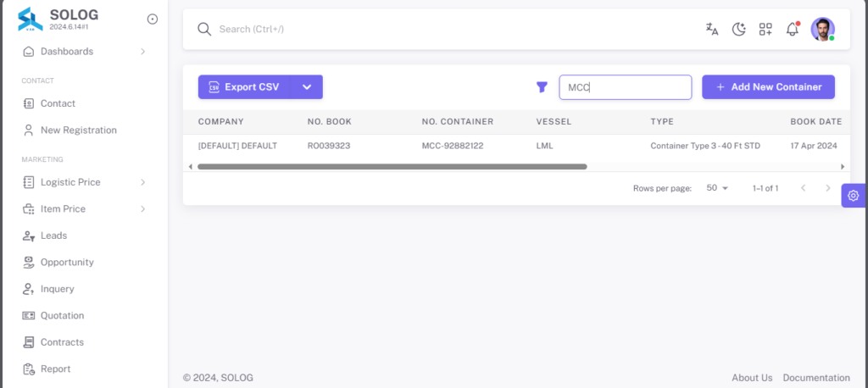
Task: Expand the Dashboards menu
Action: point(85,52)
